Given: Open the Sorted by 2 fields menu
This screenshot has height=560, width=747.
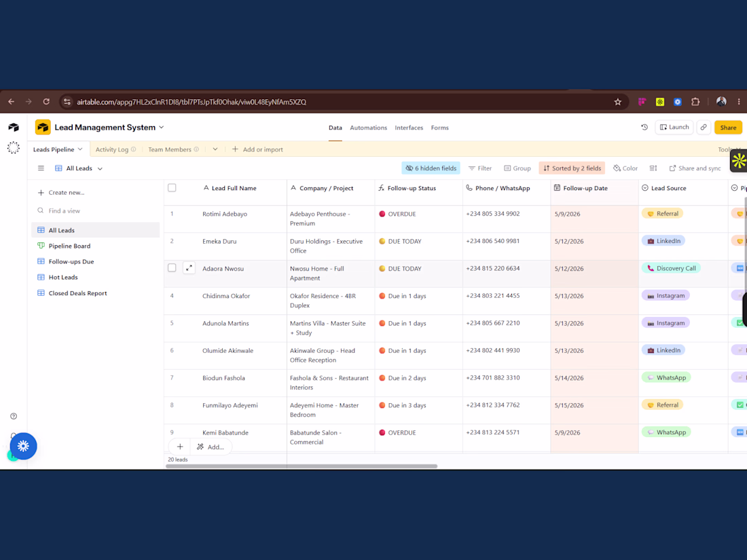Looking at the screenshot, I should pos(572,168).
